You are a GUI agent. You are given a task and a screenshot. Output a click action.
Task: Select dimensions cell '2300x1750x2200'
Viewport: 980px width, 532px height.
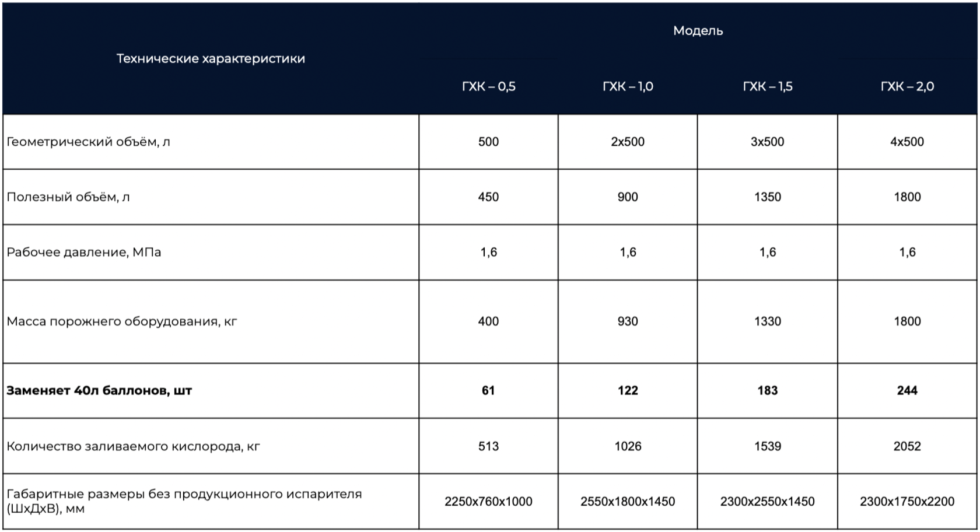[907, 502]
